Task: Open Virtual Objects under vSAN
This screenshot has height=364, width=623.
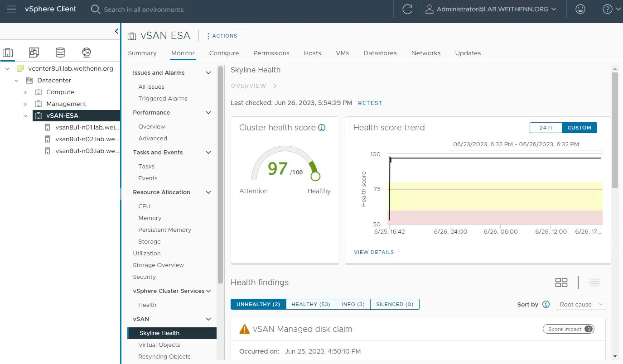Action: [x=159, y=345]
